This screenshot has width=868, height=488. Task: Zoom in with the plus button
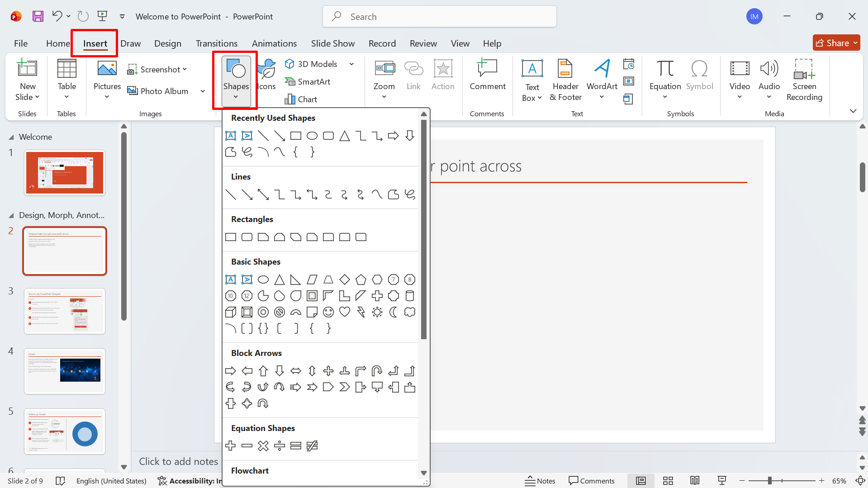pyautogui.click(x=822, y=481)
